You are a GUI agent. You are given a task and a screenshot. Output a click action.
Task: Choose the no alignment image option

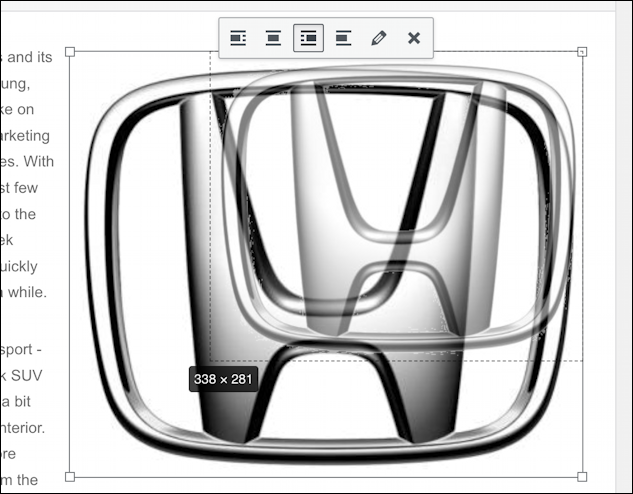click(344, 38)
